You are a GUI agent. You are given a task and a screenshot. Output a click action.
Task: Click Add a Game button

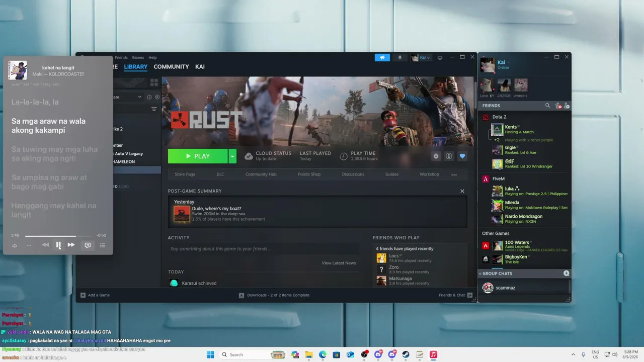point(95,295)
